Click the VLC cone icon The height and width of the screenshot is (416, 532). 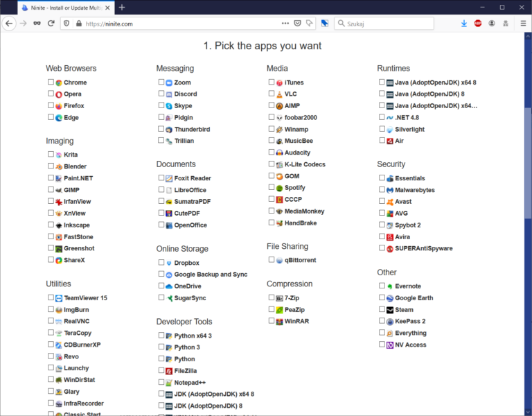pos(279,94)
